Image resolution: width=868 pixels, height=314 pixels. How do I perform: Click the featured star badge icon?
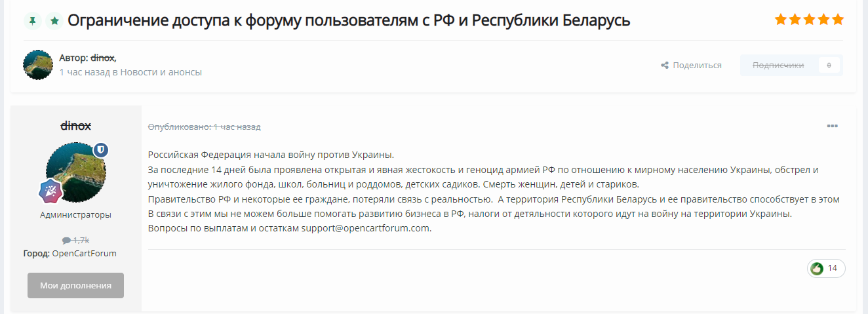pos(54,21)
